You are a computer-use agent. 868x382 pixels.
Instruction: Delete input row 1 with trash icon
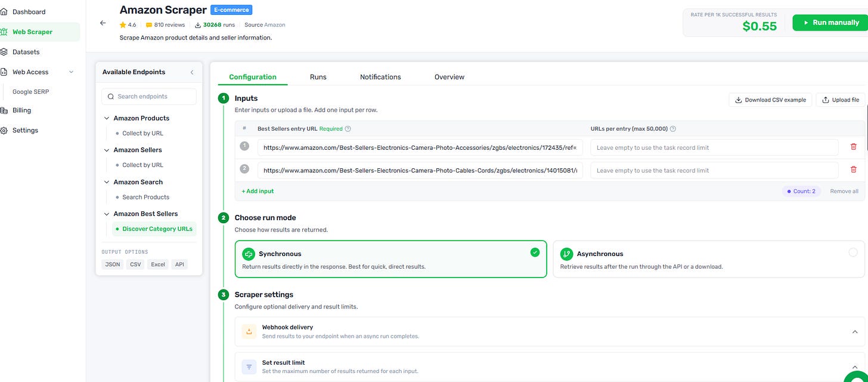[853, 147]
